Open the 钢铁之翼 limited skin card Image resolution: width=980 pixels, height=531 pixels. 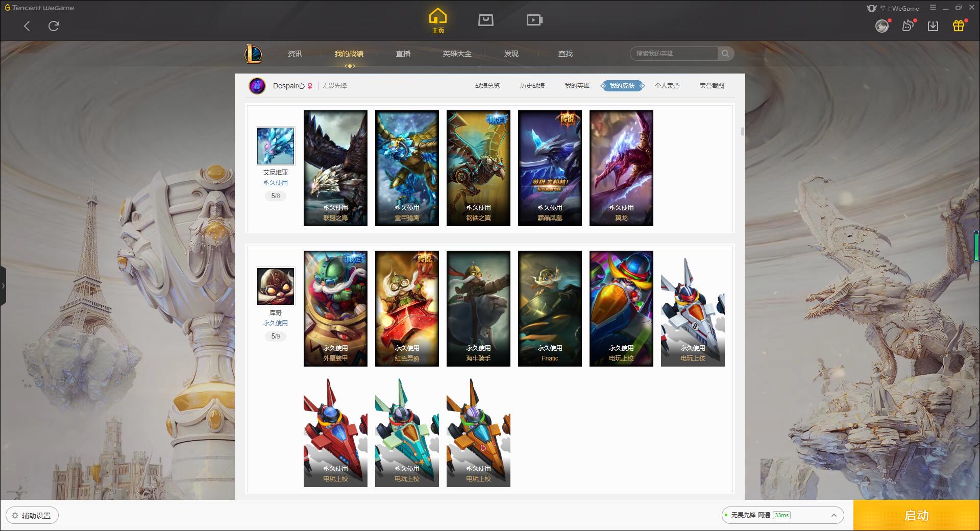click(x=478, y=168)
